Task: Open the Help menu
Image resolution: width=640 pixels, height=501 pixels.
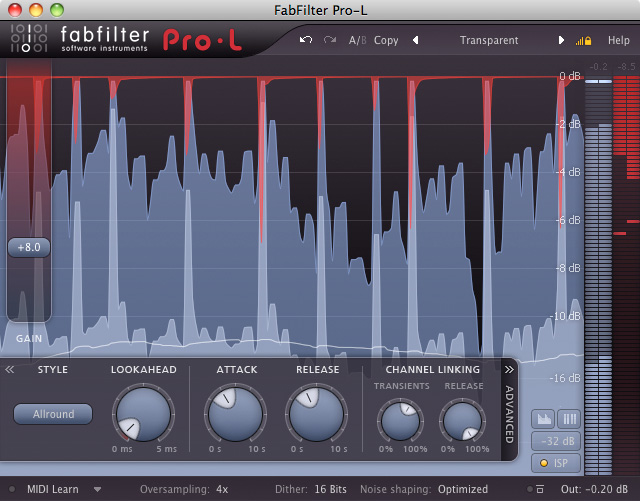Action: [x=619, y=41]
